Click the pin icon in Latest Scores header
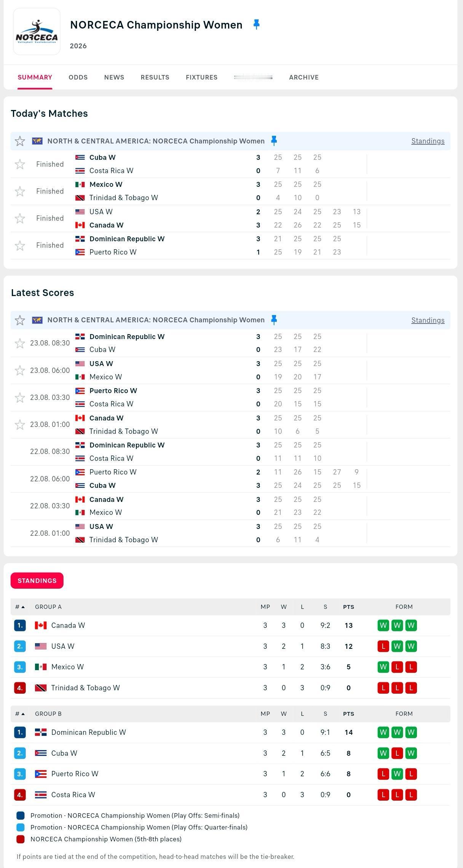 click(x=274, y=320)
